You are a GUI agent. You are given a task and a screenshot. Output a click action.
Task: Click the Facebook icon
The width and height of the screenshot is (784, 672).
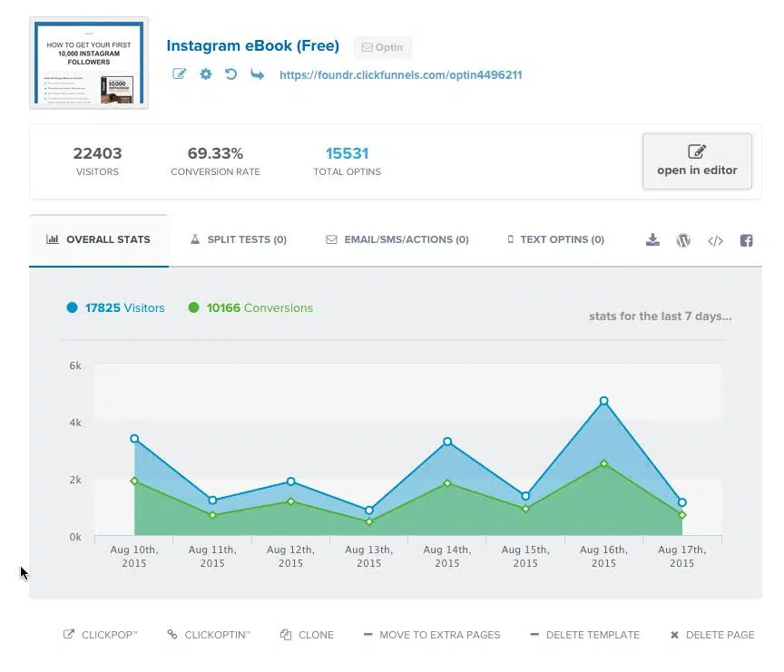(x=746, y=240)
